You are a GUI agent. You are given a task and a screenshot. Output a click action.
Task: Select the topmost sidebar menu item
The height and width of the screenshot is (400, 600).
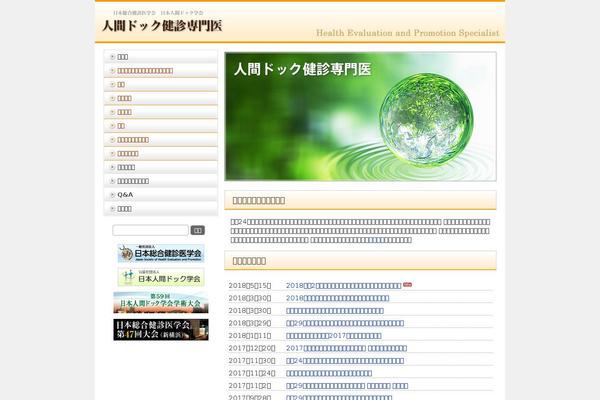pyautogui.click(x=161, y=57)
